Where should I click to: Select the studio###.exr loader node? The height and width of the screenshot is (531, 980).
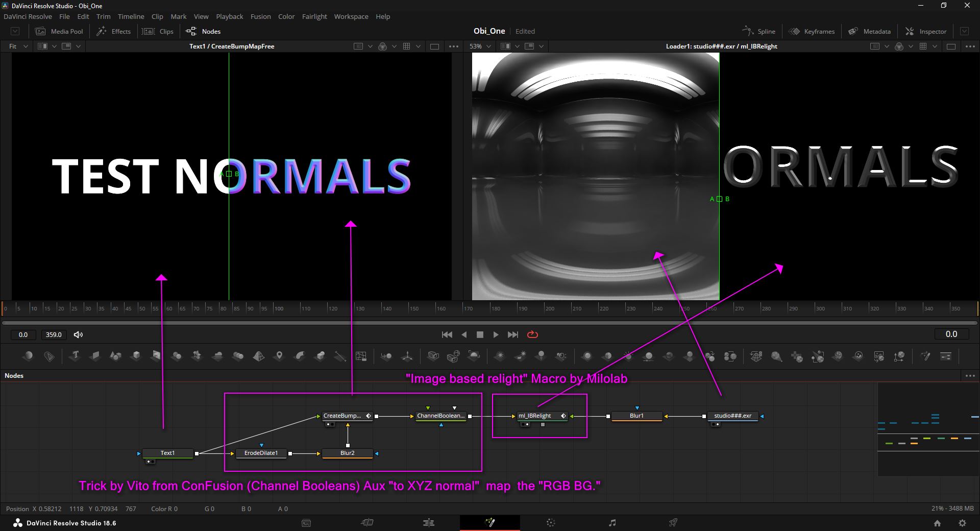tap(732, 416)
